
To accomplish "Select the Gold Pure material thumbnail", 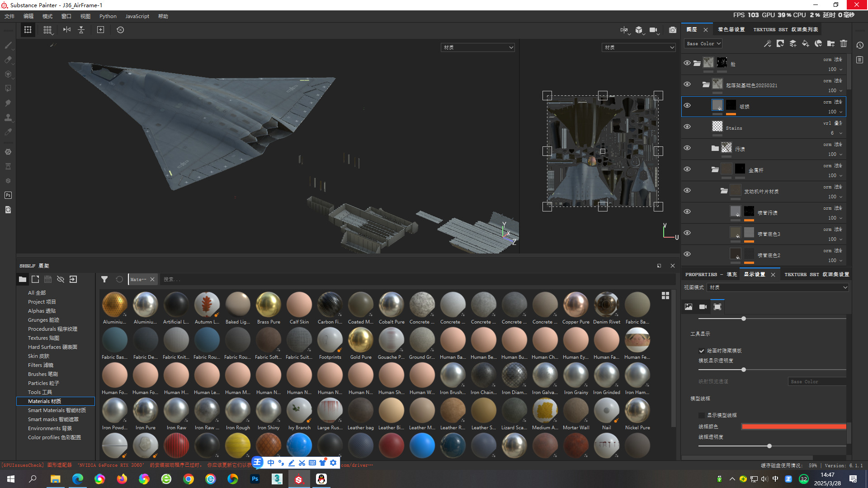I will (361, 340).
